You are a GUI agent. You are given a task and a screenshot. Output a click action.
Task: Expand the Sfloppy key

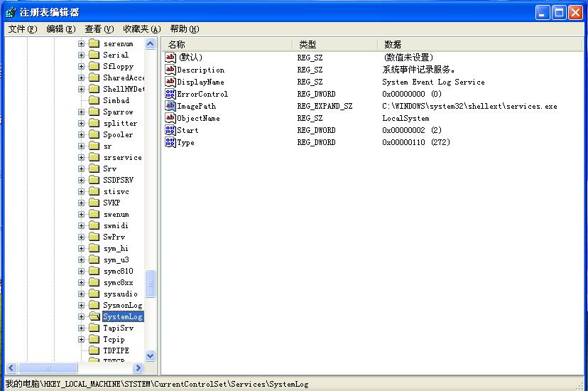(x=81, y=66)
